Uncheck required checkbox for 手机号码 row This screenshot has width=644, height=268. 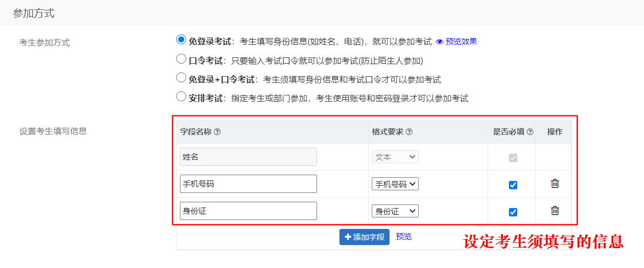click(x=513, y=185)
